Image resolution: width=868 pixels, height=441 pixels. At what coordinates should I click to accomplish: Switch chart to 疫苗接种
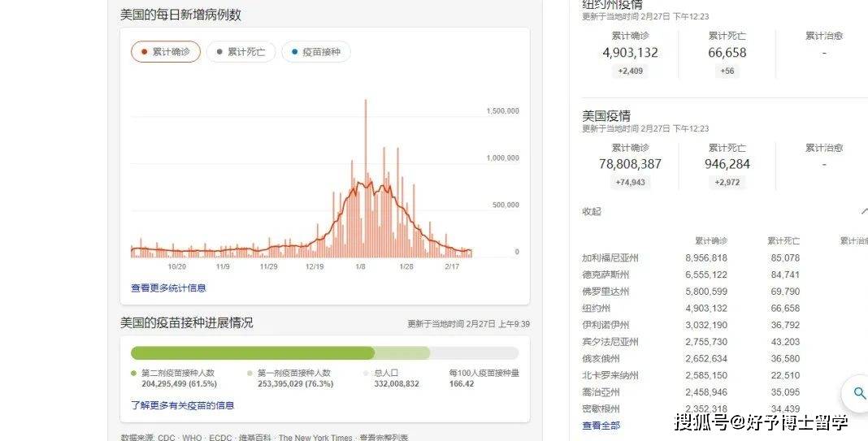coord(316,52)
